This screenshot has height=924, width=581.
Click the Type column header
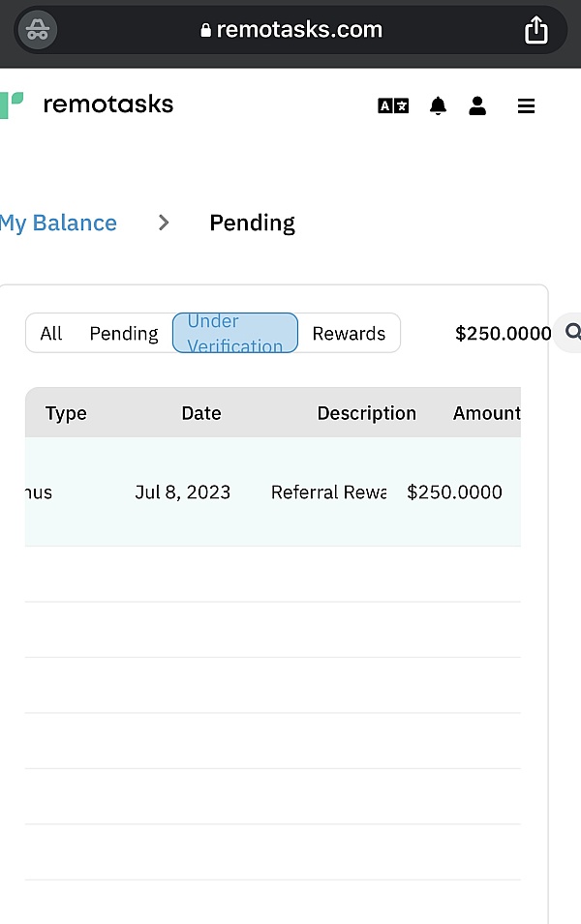(x=66, y=414)
